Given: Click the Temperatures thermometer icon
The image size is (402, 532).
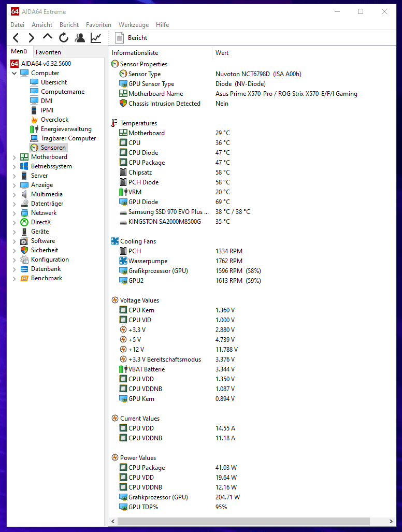Looking at the screenshot, I should pyautogui.click(x=114, y=123).
